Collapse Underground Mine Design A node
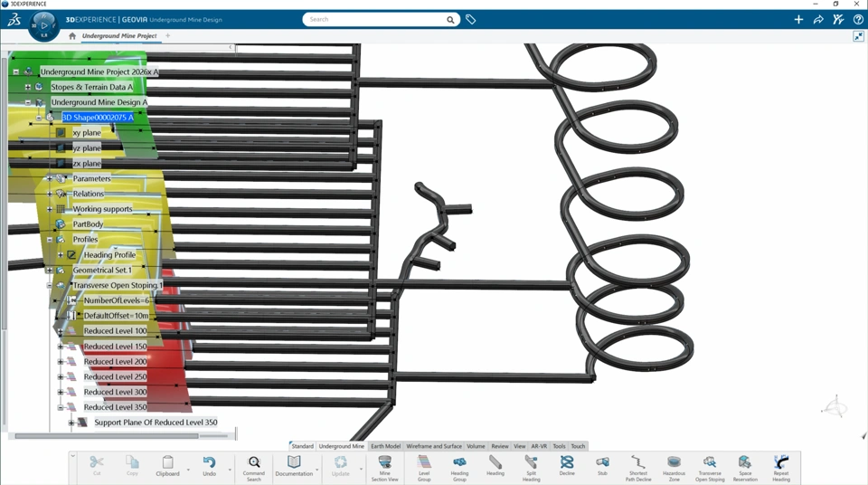This screenshot has width=868, height=485. tap(28, 102)
